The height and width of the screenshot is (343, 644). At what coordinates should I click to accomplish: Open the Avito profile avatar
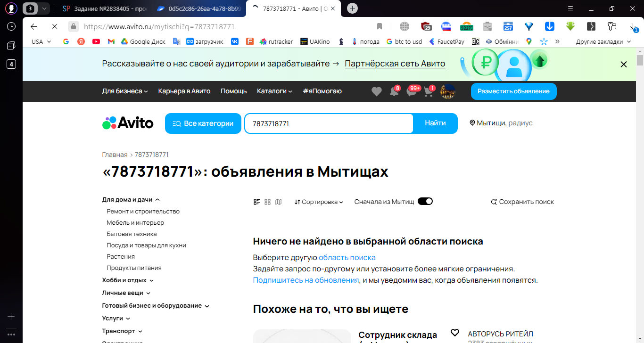(447, 91)
